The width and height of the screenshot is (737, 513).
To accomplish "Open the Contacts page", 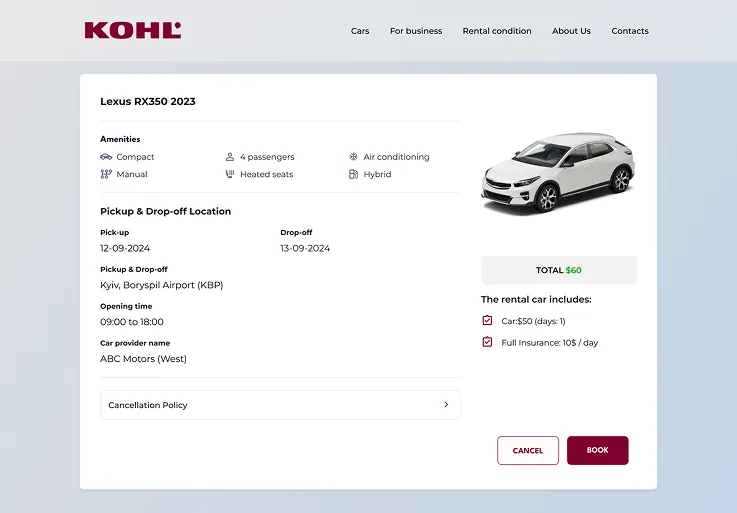I will [x=630, y=31].
